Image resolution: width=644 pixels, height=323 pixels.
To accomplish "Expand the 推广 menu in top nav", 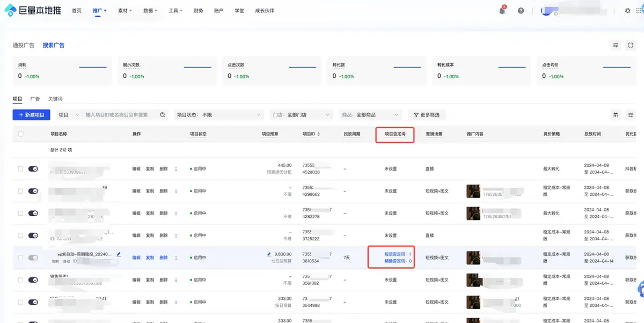I will (99, 11).
